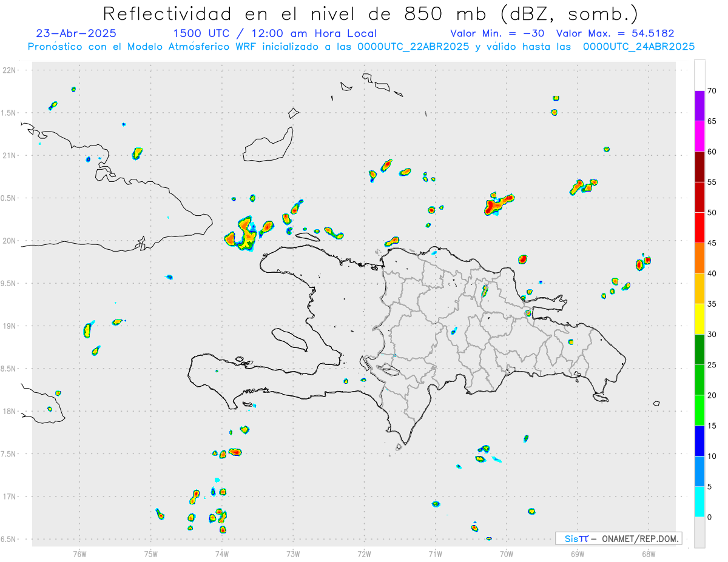
Task: Pick the dark green 25–30 dBZ segment
Action: (699, 349)
